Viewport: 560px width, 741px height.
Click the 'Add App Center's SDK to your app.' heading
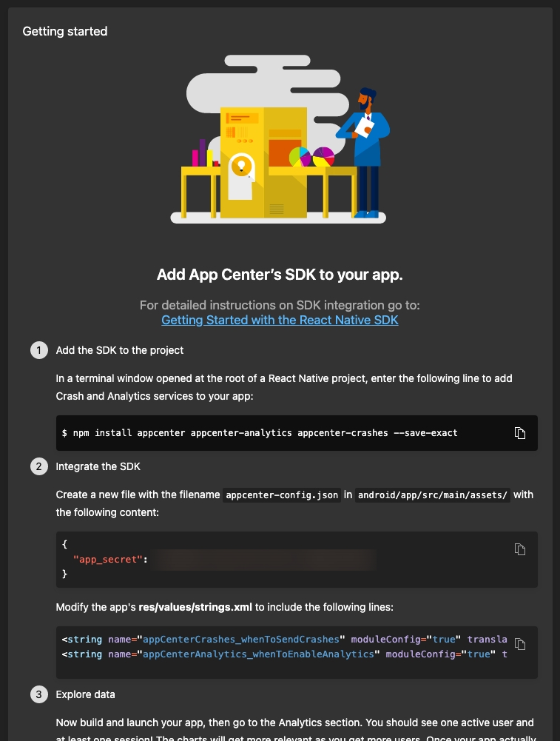click(x=280, y=275)
